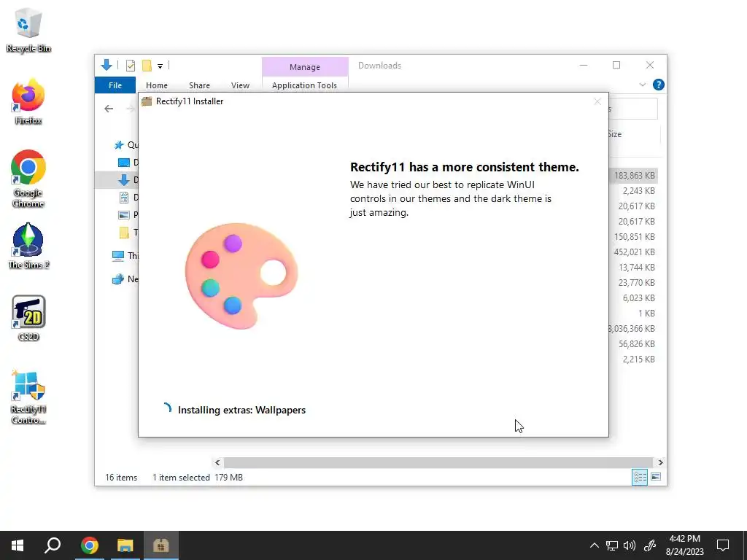The height and width of the screenshot is (560, 747).
Task: Click the installing progress spinner
Action: coord(166,409)
